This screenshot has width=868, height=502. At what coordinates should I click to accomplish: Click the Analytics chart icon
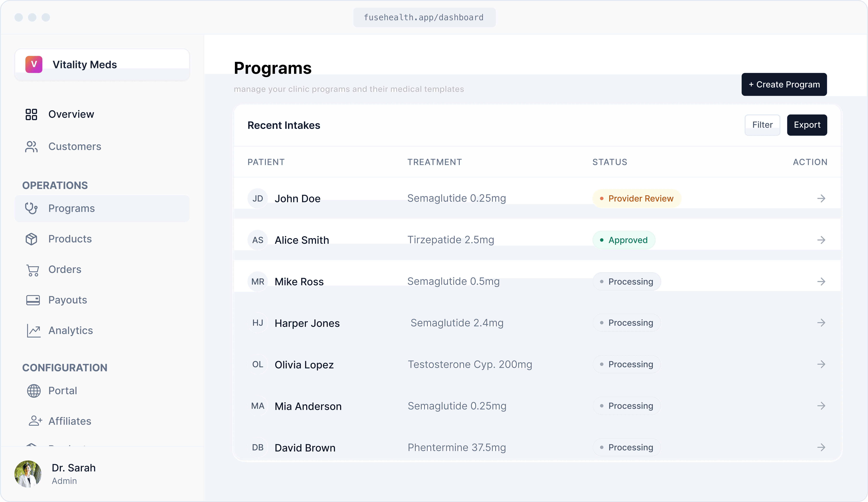pyautogui.click(x=33, y=331)
